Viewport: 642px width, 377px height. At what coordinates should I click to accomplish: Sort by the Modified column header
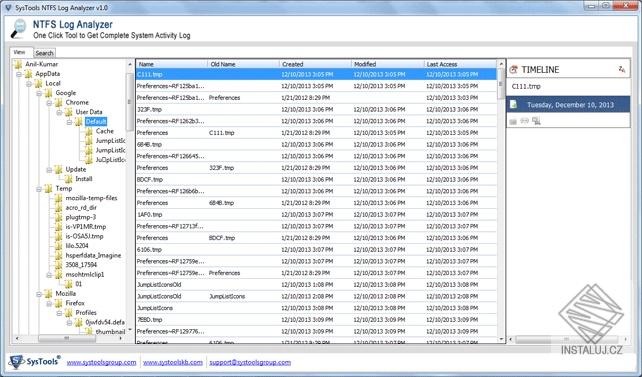(387, 64)
